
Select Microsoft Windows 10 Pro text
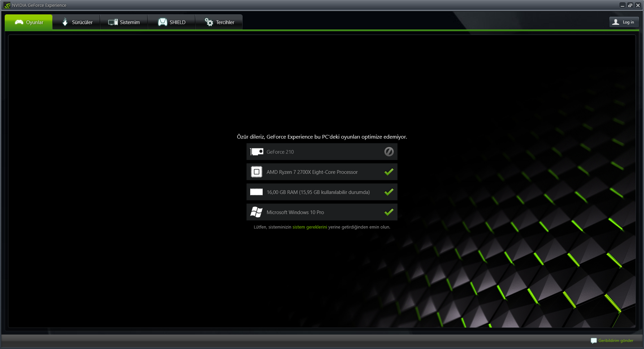(295, 212)
